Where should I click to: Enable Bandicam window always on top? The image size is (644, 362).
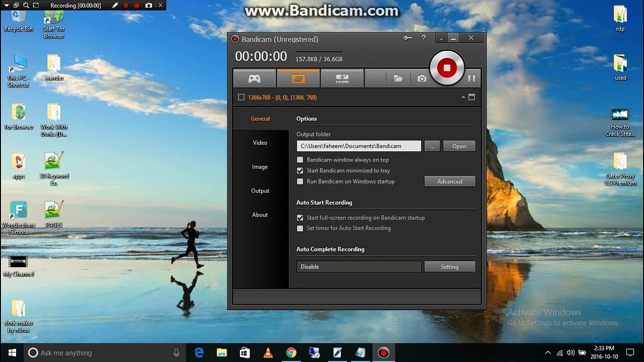(300, 160)
